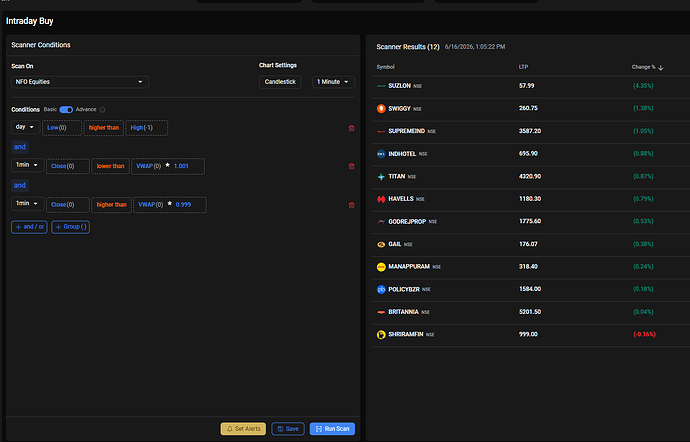Screen dimensions: 690x442
Task: Open the 1min dropdown in the 0.999 condition
Action: tap(27, 203)
